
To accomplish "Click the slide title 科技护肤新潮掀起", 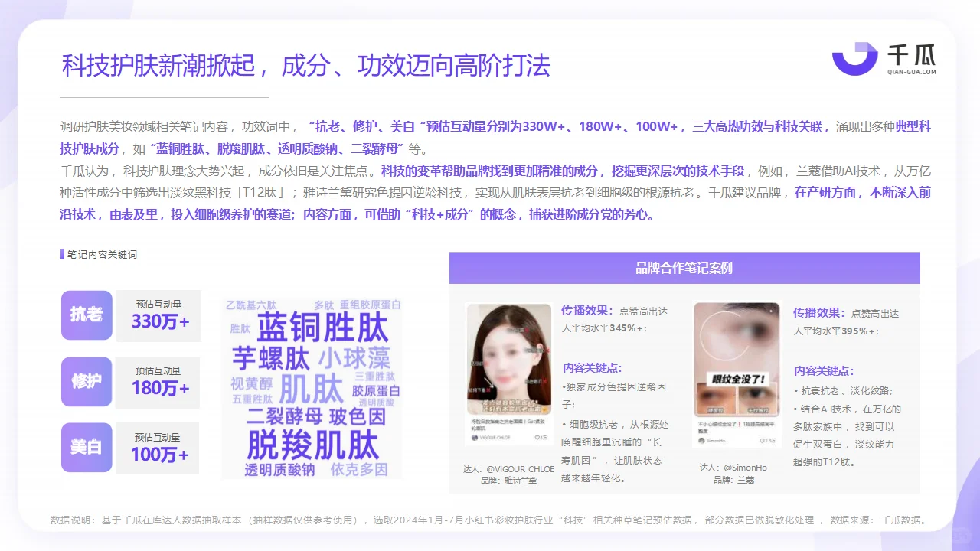I will (158, 66).
